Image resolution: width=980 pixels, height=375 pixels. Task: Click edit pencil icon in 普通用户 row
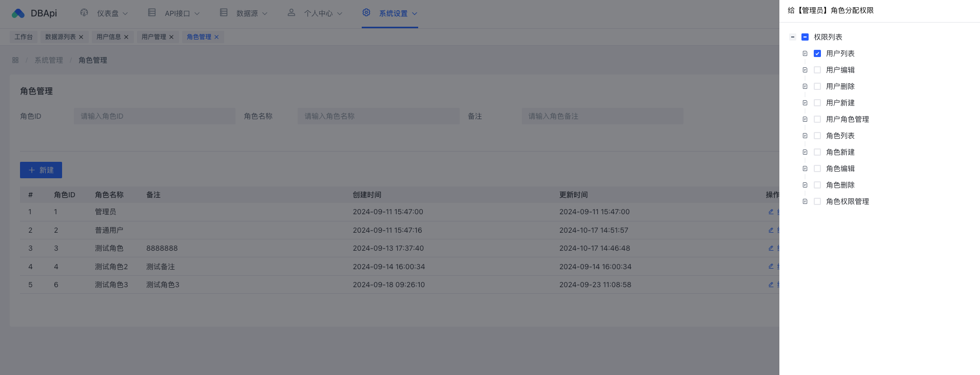(771, 230)
